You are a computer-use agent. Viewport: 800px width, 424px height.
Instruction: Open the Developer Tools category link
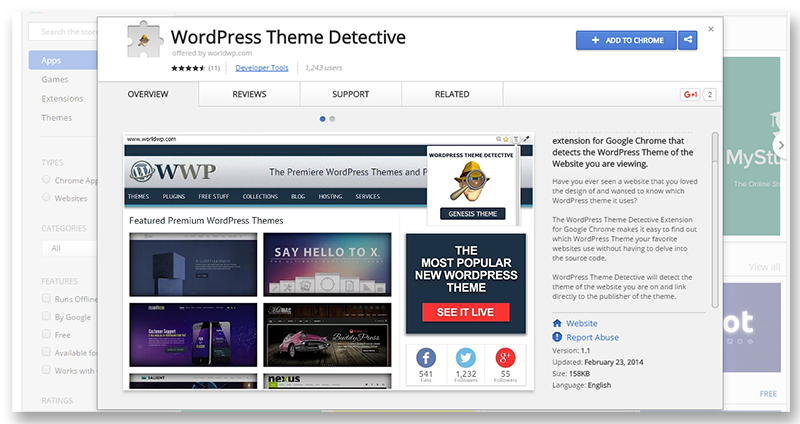tap(262, 68)
